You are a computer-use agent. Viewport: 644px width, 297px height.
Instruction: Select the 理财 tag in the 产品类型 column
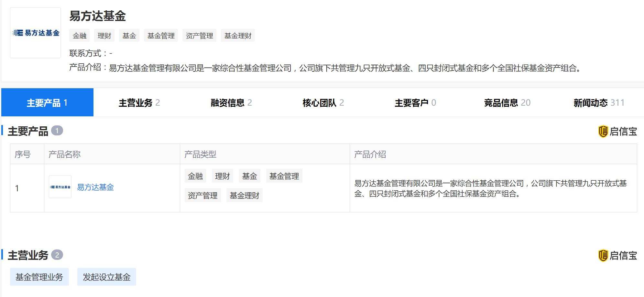[x=223, y=176]
